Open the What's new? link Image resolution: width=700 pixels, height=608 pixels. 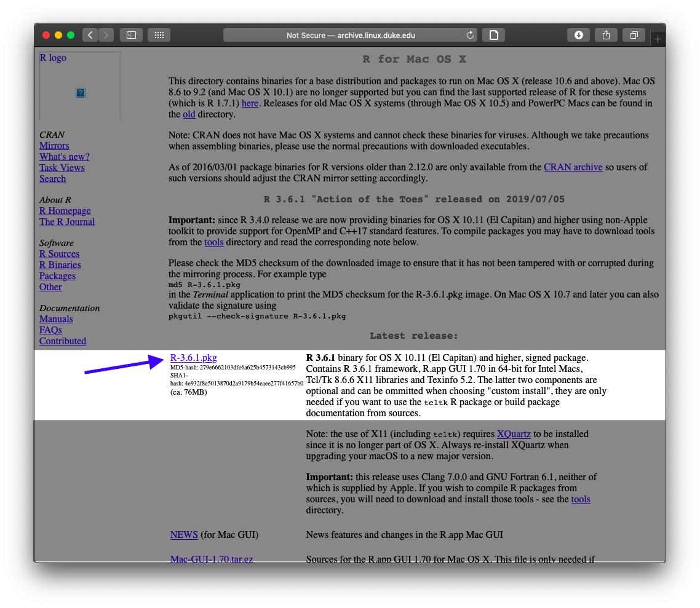click(65, 157)
